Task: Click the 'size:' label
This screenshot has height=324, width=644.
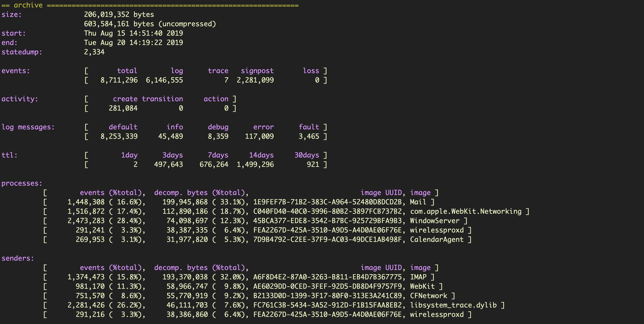Action: tap(11, 14)
